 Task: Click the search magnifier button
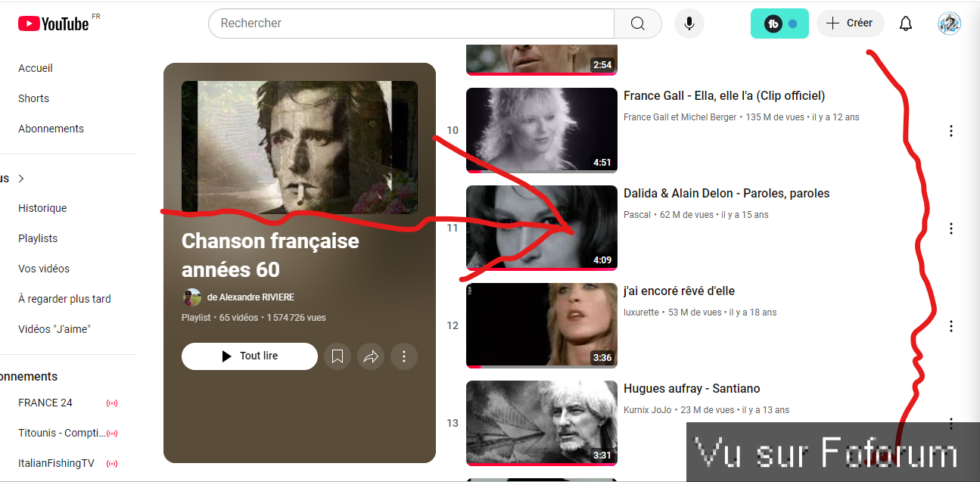(x=637, y=23)
